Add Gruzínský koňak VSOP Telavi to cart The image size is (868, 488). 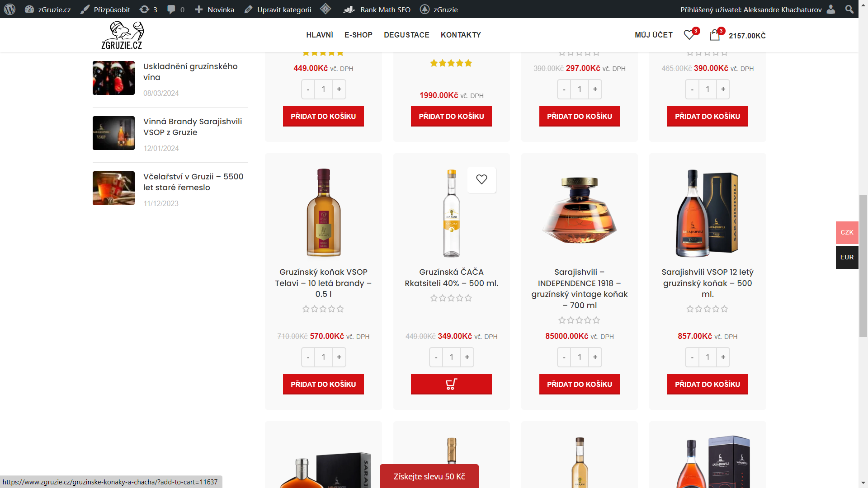tap(323, 384)
